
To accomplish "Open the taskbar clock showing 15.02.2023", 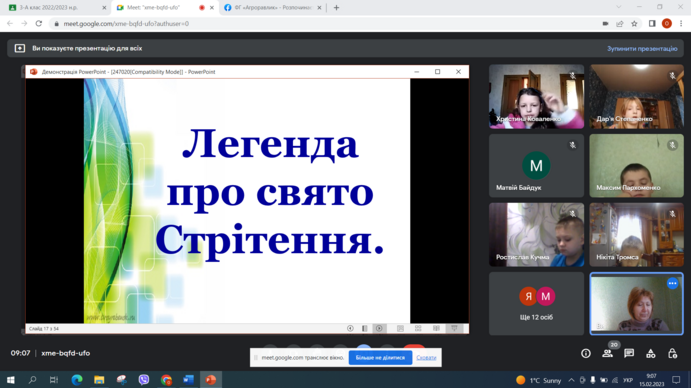I will (x=651, y=380).
